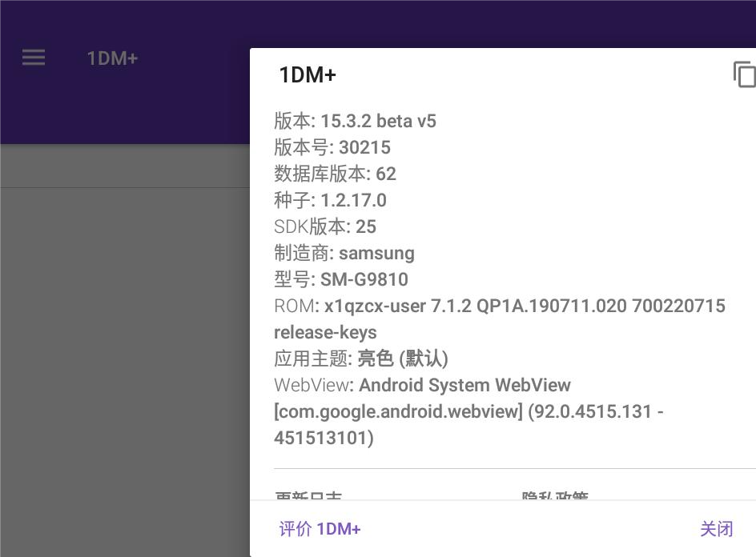Open the hamburger navigation menu
The image size is (756, 557).
tap(34, 58)
